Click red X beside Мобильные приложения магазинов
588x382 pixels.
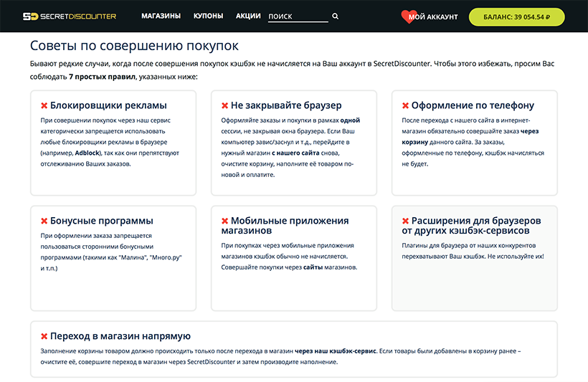tap(225, 221)
